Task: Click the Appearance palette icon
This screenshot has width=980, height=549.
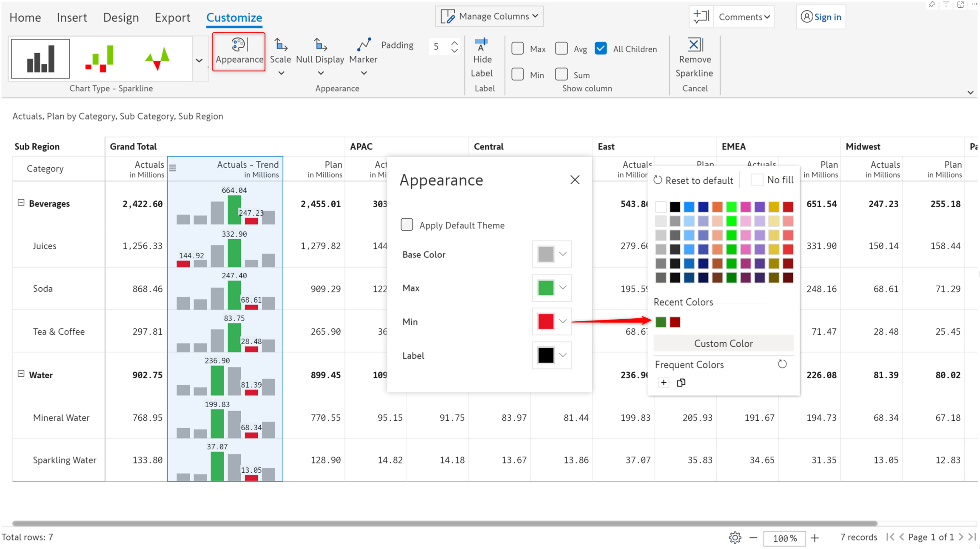Action: pyautogui.click(x=238, y=45)
